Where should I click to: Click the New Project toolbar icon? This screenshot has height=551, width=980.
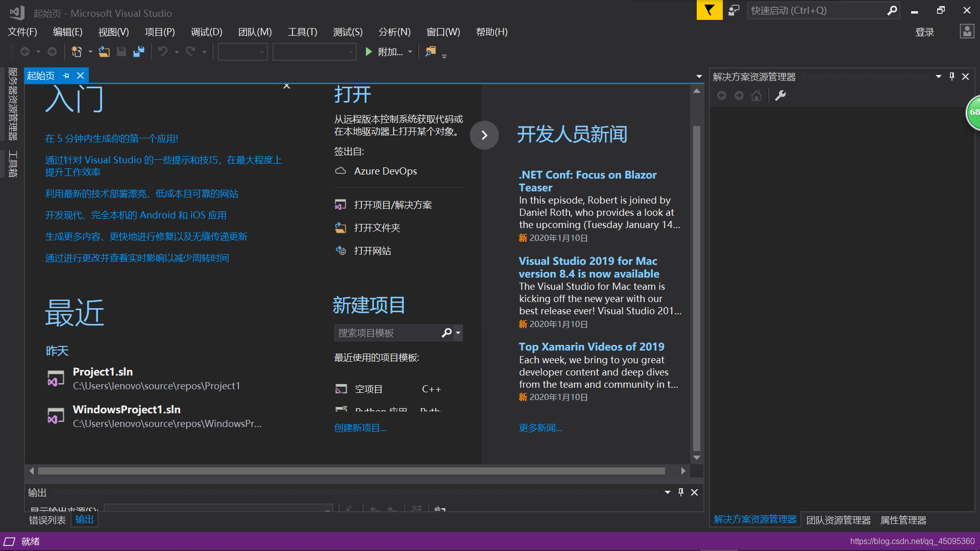pyautogui.click(x=77, y=52)
